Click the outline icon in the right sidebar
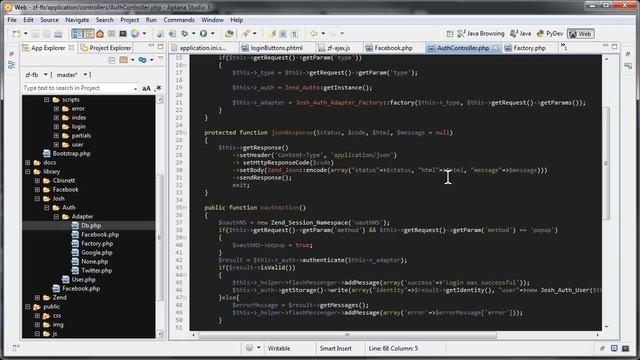The width and height of the screenshot is (640, 360). click(628, 66)
